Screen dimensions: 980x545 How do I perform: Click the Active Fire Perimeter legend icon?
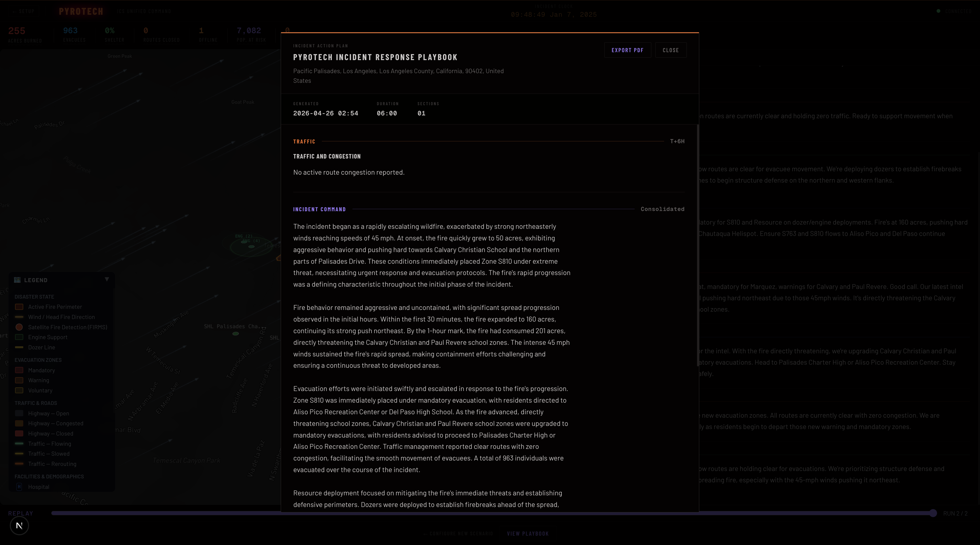point(19,307)
